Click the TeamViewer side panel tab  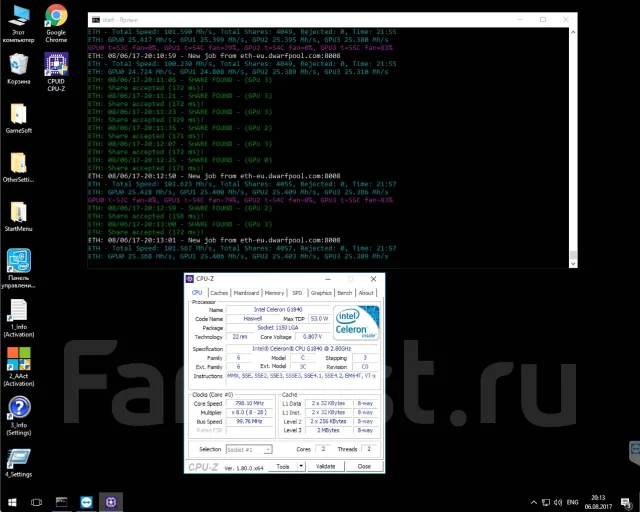tap(635, 452)
